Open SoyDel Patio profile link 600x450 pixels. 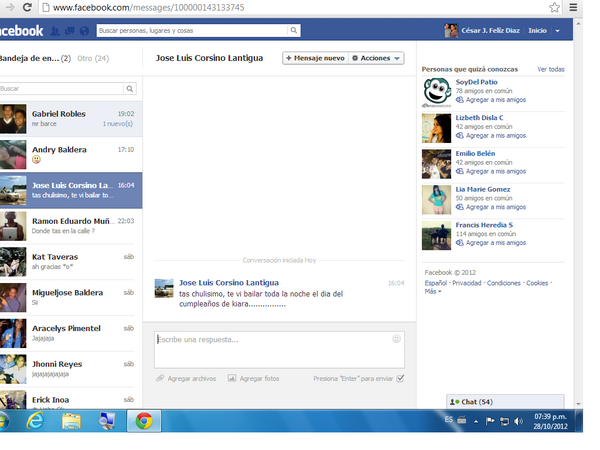click(x=476, y=82)
